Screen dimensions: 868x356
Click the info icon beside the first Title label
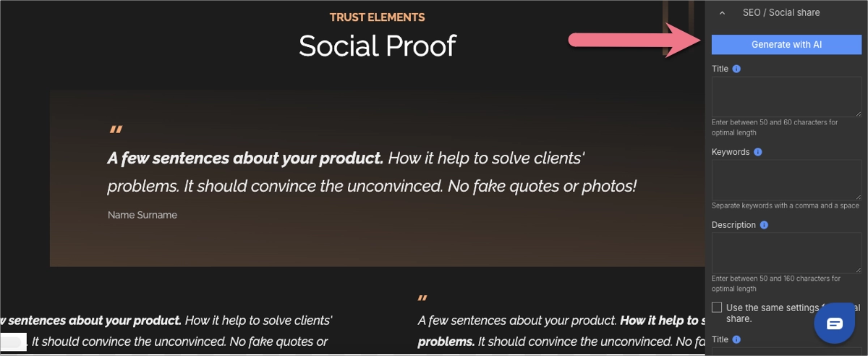click(x=736, y=69)
